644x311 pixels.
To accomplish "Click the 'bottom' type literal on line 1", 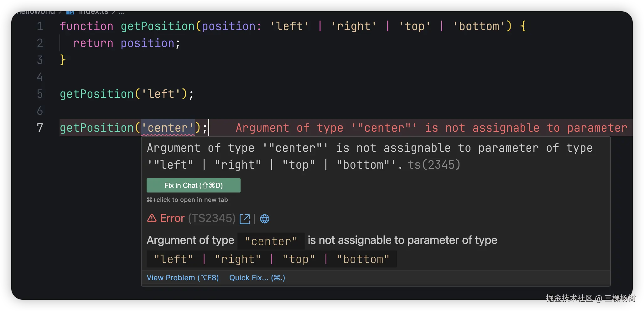I will 479,26.
